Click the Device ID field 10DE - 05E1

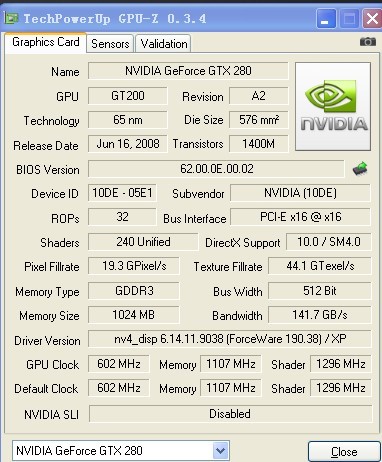(x=122, y=193)
